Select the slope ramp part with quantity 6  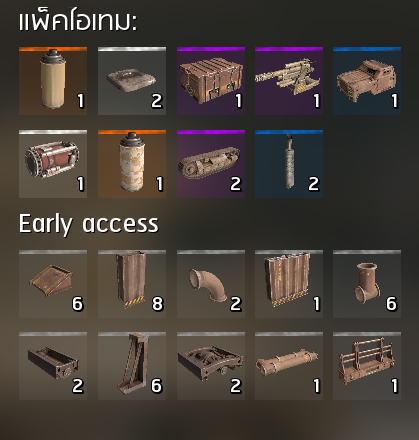point(53,284)
